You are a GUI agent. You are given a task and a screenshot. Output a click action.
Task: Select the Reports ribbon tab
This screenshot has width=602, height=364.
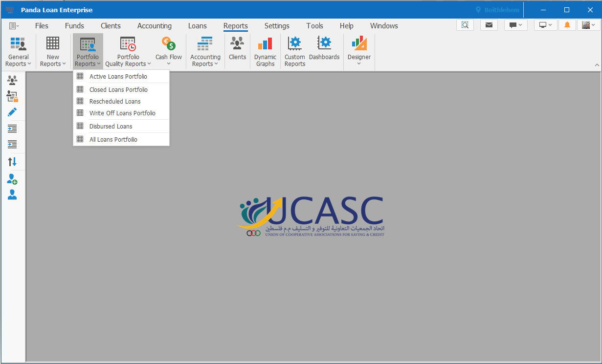tap(236, 26)
